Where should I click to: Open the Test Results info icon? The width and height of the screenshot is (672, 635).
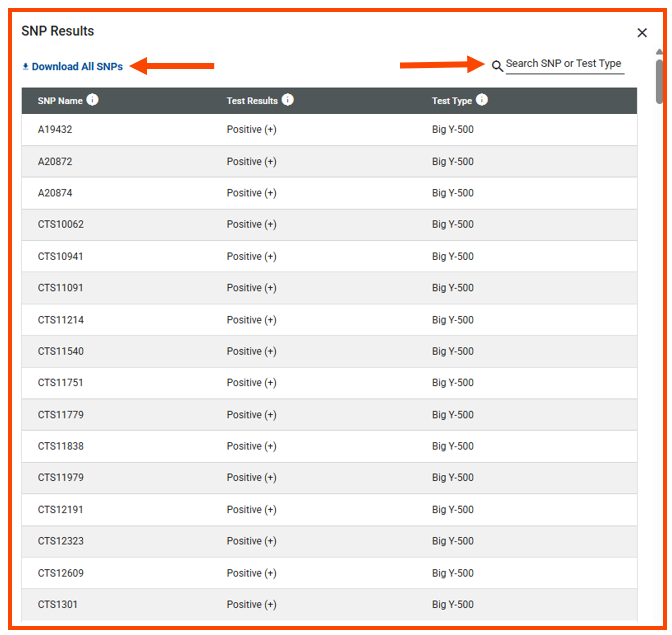tap(288, 100)
